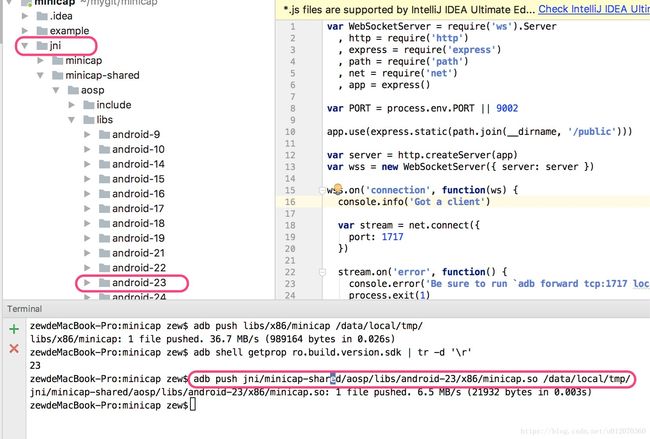Select the include folder
Viewport: 650px width, 439px height.
pos(107,105)
